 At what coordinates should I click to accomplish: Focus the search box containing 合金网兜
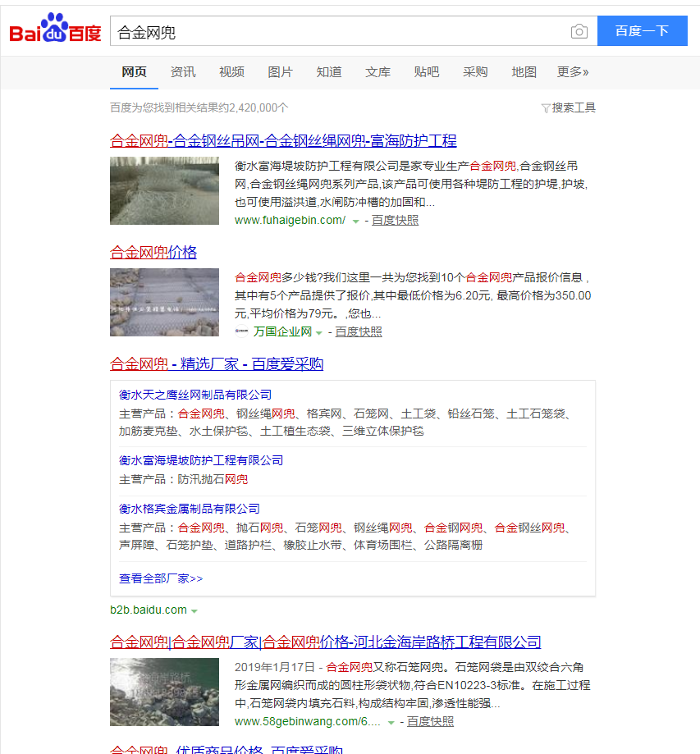(354, 31)
